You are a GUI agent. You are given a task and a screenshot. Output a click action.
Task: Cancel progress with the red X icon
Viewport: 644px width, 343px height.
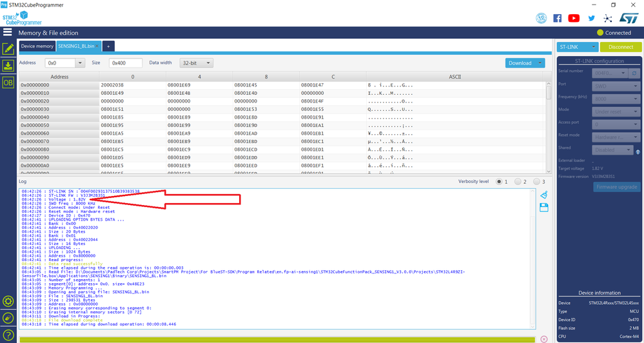[544, 339]
